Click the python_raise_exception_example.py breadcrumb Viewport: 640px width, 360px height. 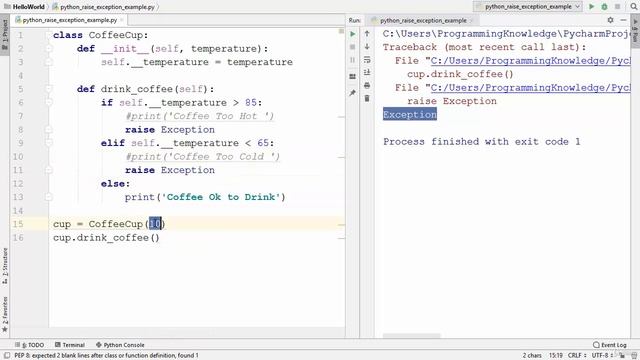(x=103, y=7)
